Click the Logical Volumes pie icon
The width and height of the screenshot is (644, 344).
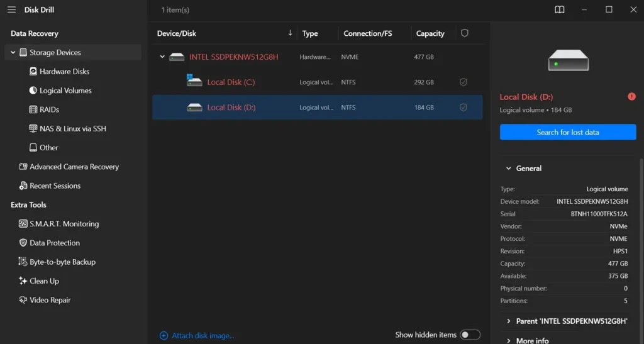33,91
